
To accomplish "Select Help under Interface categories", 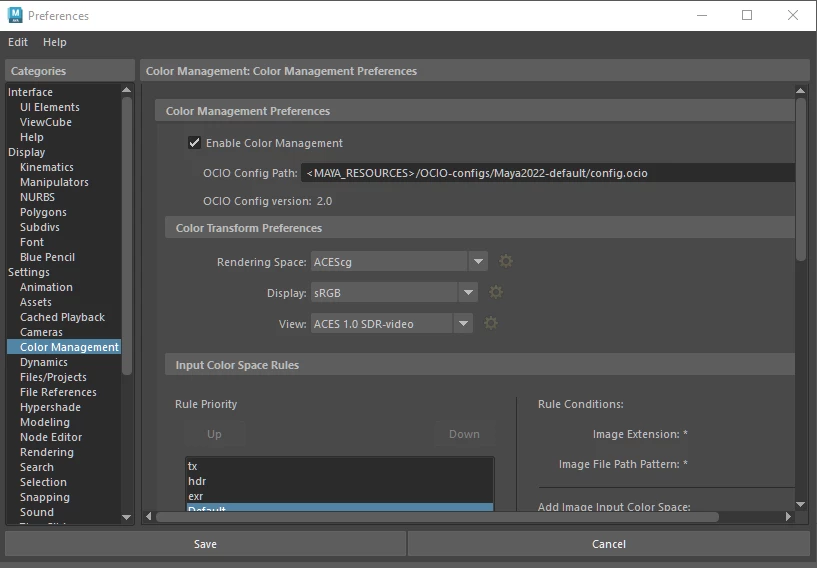I will (32, 137).
